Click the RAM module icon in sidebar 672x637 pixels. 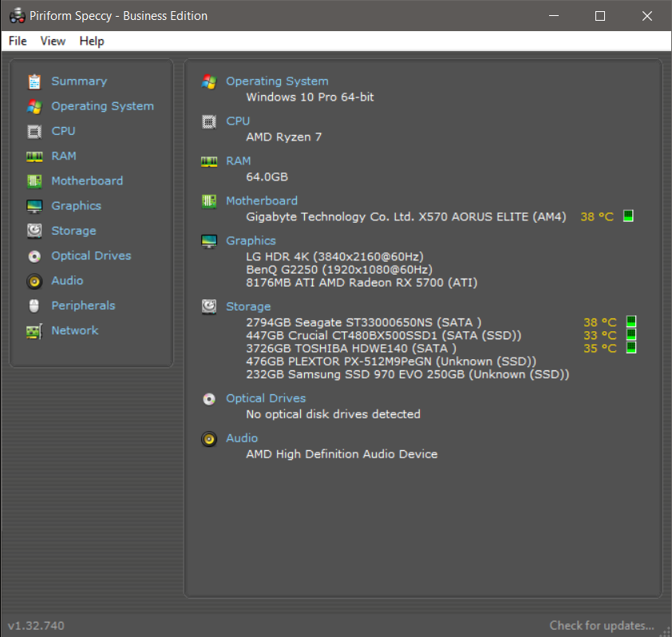(x=34, y=156)
